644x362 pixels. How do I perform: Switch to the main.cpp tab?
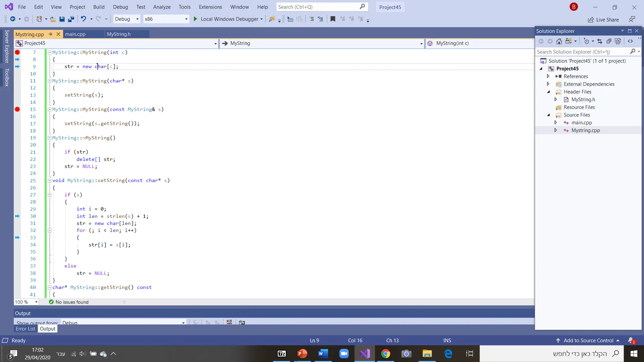click(75, 34)
